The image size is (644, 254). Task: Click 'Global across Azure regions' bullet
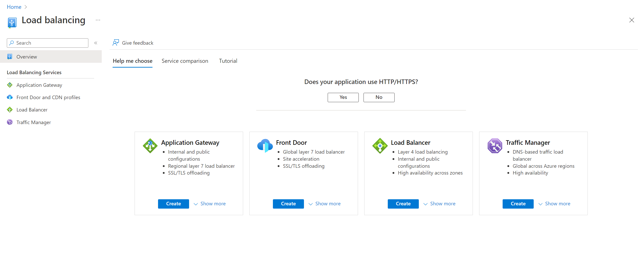coord(544,166)
